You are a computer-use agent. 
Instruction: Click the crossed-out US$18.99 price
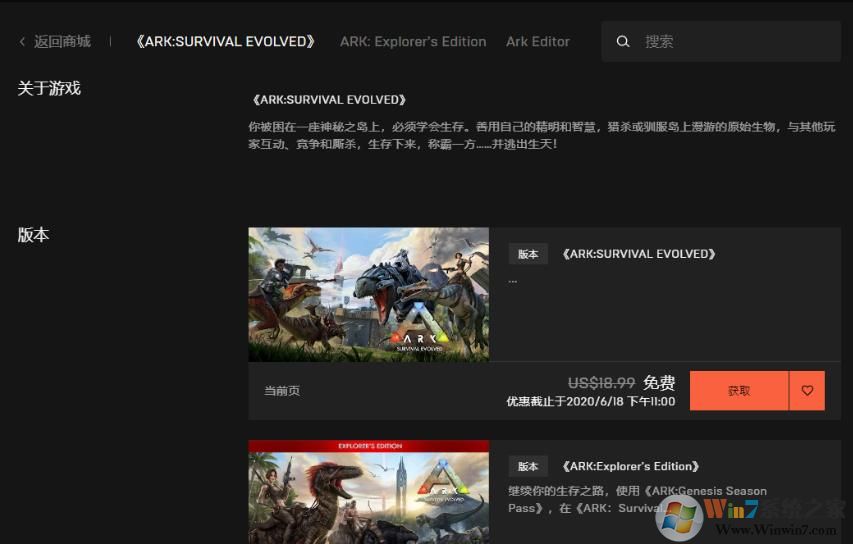(602, 383)
